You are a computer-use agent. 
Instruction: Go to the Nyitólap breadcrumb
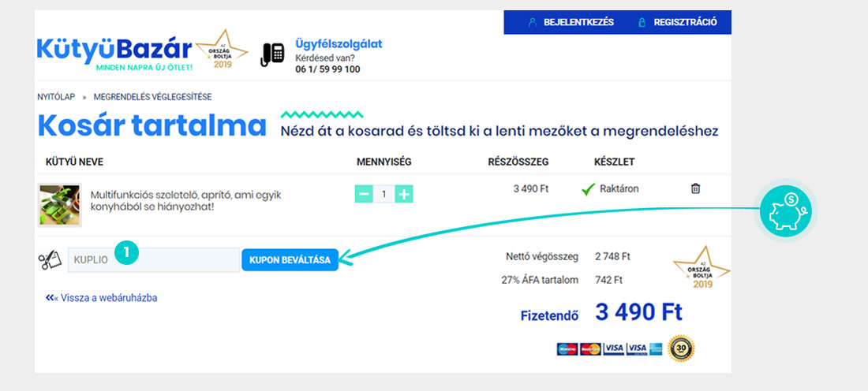(56, 97)
